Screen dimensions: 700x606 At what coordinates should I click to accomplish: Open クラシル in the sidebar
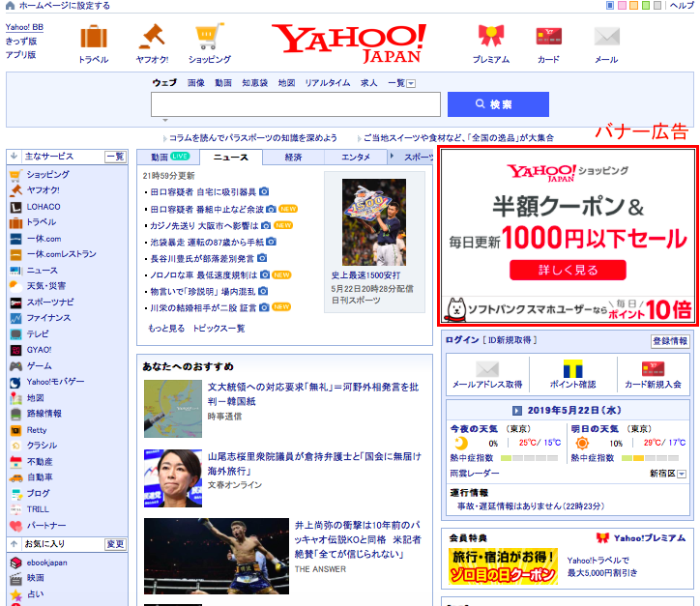42,446
